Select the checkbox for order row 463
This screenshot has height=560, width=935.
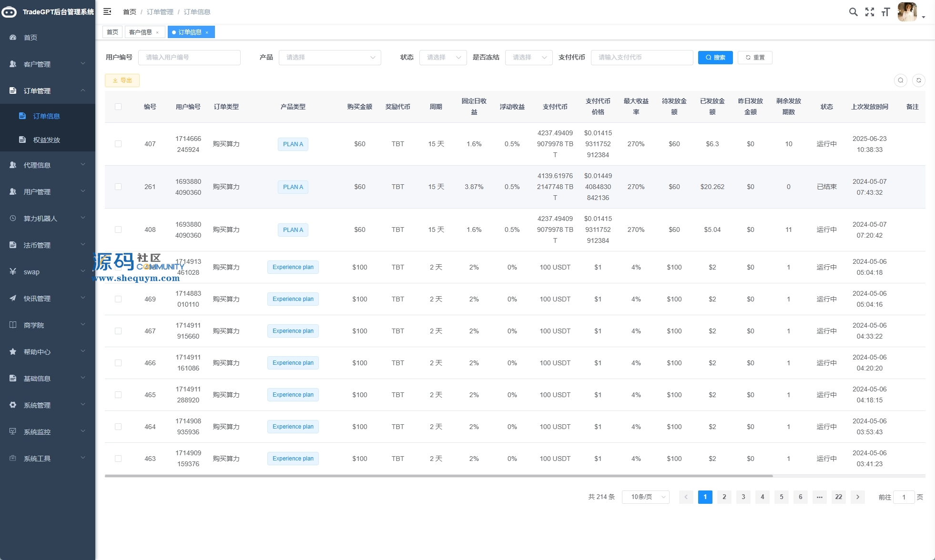coord(118,459)
